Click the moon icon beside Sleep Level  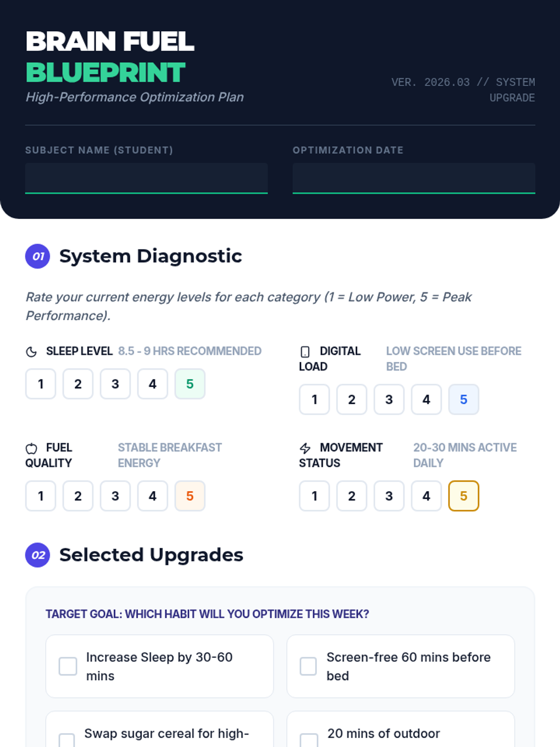pyautogui.click(x=31, y=352)
